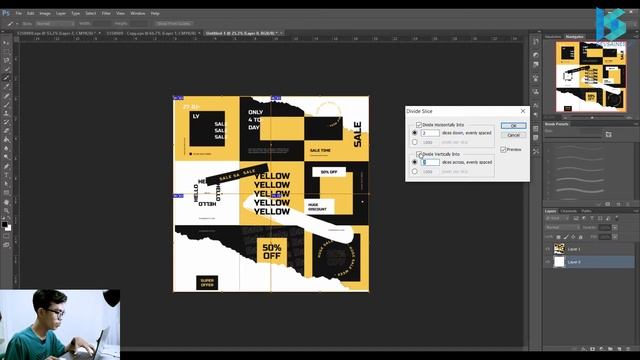
Task: Click the background color swatch
Action: pos(9,228)
